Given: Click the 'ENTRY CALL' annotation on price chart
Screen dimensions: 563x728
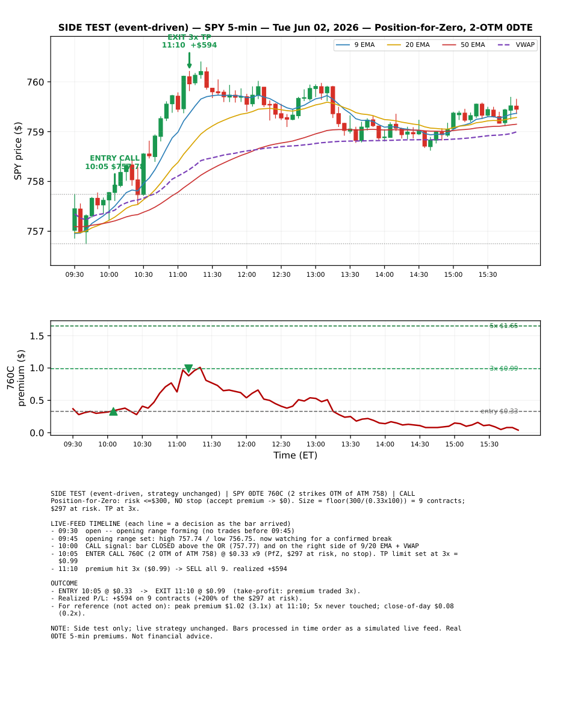Looking at the screenshot, I should 114,158.
